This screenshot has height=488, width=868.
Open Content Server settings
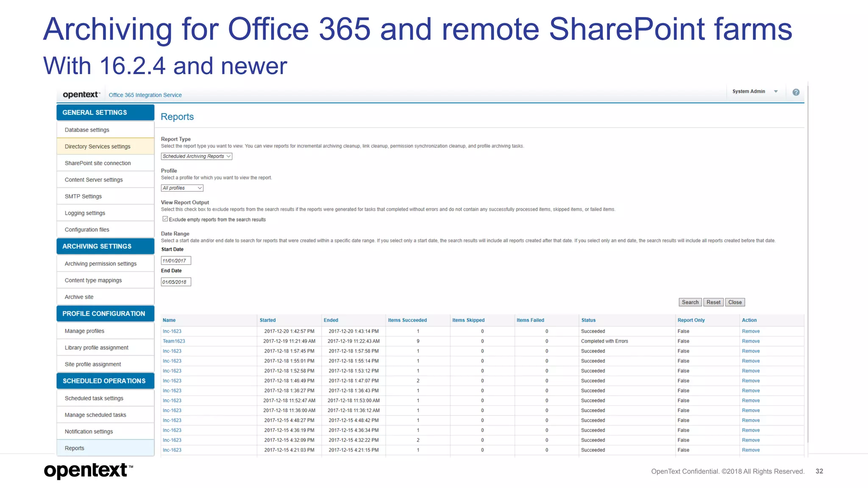[106, 180]
